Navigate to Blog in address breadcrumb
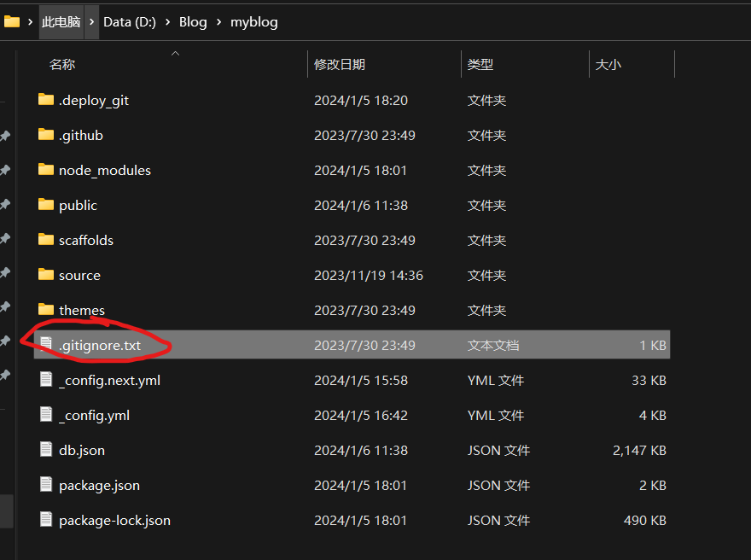Screen dimensions: 751x560 click(x=193, y=22)
